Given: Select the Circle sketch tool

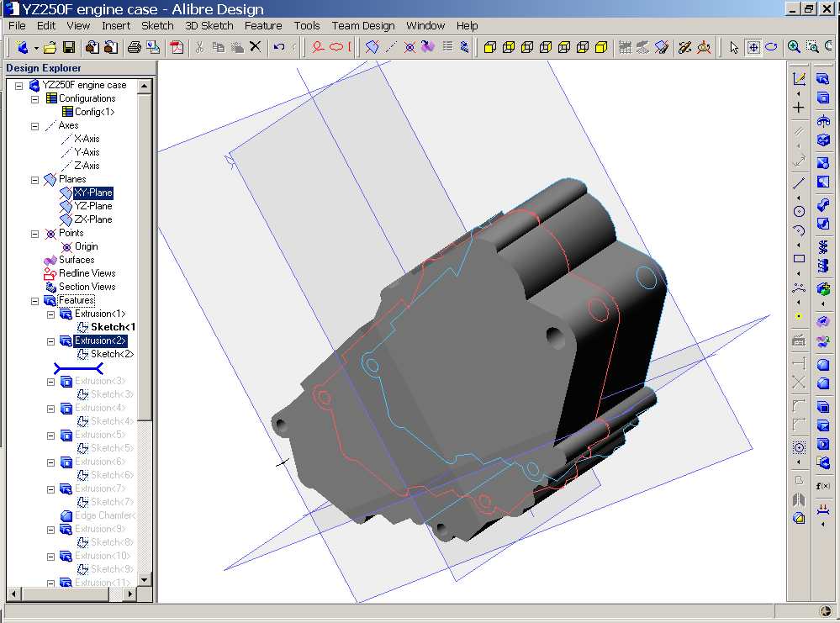Looking at the screenshot, I should pyautogui.click(x=799, y=211).
